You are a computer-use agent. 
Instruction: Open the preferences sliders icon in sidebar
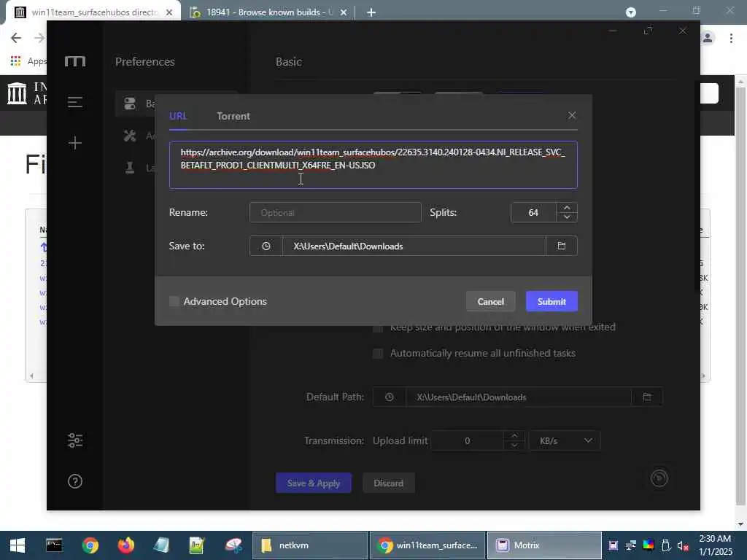pyautogui.click(x=75, y=440)
